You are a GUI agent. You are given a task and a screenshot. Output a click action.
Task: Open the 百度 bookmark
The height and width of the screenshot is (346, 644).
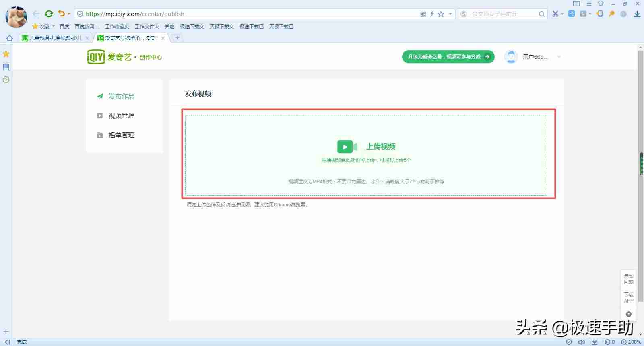pyautogui.click(x=64, y=26)
